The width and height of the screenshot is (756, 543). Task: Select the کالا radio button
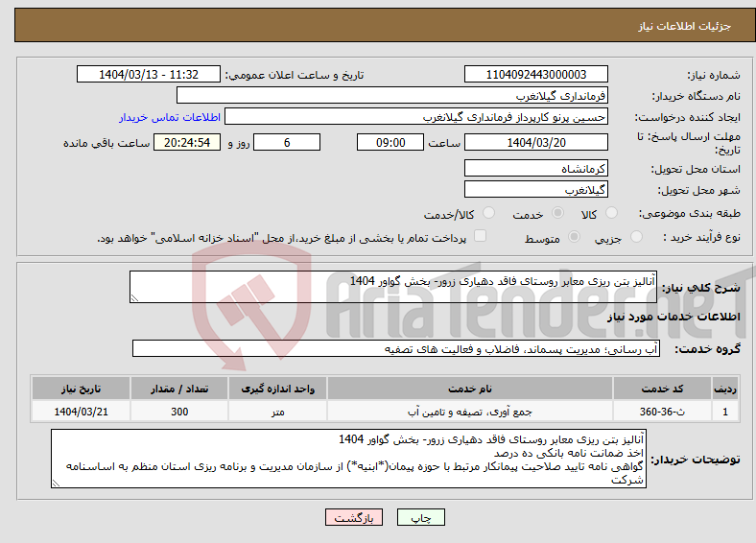611,213
